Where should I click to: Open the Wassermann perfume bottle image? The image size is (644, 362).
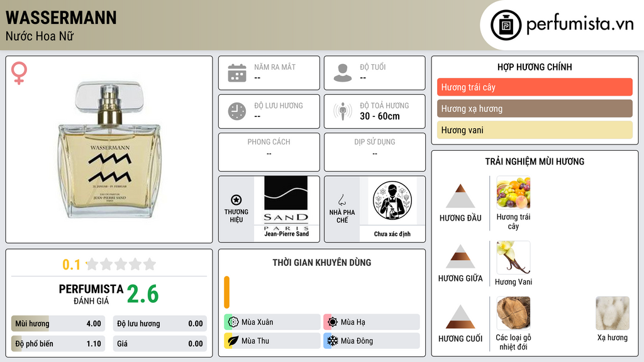109,150
